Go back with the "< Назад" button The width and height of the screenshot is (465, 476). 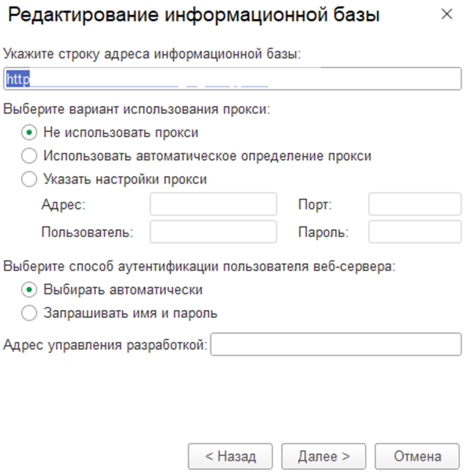pos(230,456)
